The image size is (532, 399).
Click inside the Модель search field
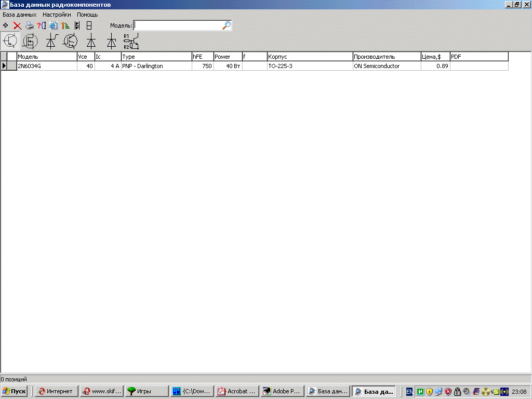tap(177, 25)
